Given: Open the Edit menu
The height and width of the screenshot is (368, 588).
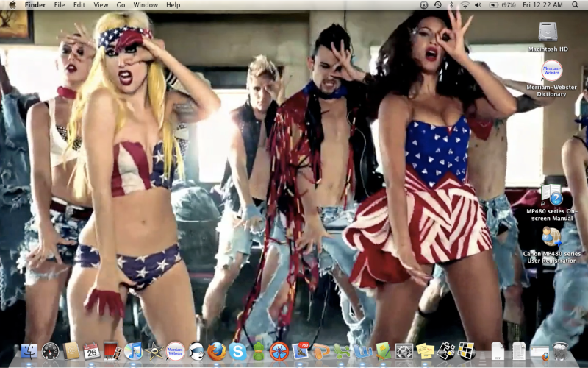Looking at the screenshot, I should click(x=79, y=5).
